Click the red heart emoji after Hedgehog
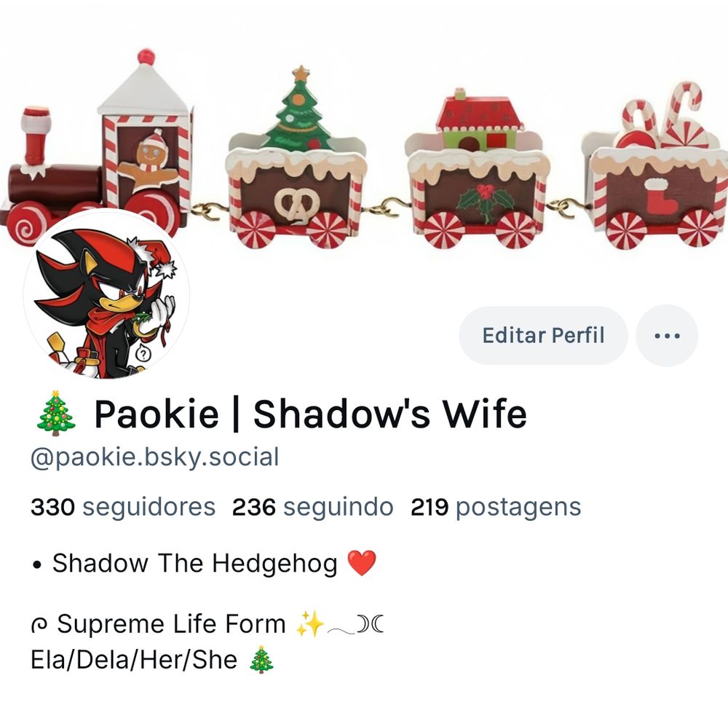 click(x=362, y=563)
